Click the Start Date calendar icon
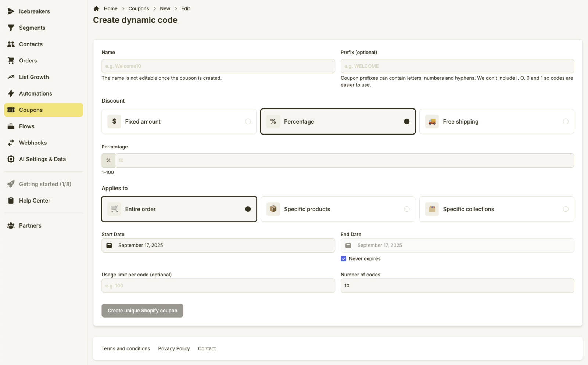This screenshot has height=365, width=588. [109, 245]
